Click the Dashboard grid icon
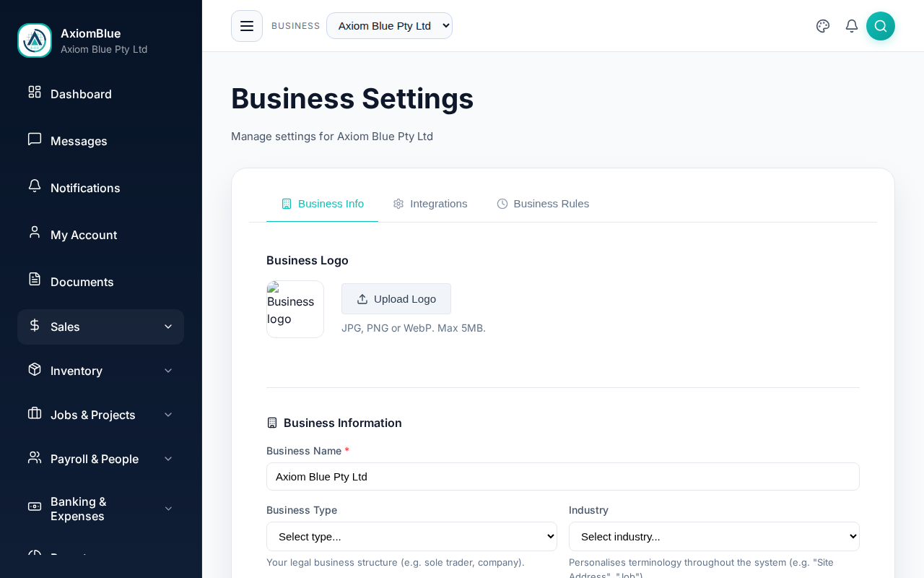 (x=35, y=92)
